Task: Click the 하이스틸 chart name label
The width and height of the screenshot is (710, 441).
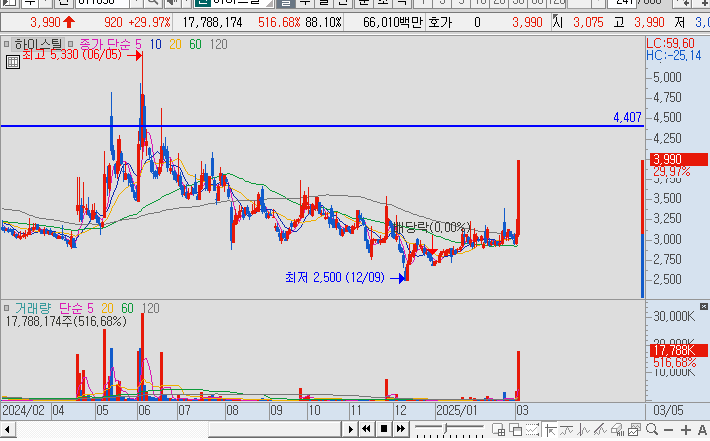Action: [x=38, y=44]
